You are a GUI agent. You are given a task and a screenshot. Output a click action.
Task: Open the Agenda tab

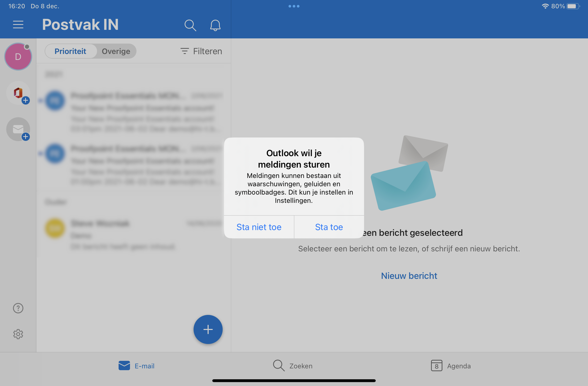[x=451, y=366]
